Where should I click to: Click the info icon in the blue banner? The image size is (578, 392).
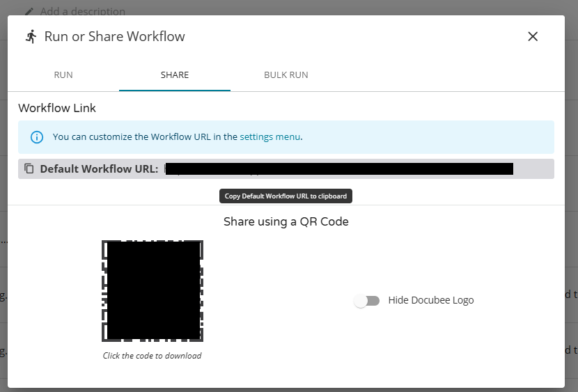pos(36,137)
